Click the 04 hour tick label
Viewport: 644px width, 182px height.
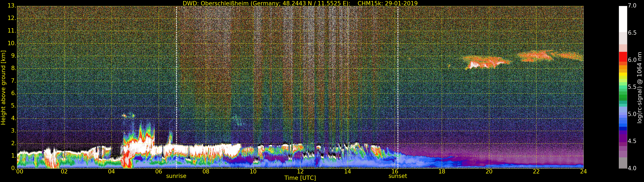(x=111, y=172)
